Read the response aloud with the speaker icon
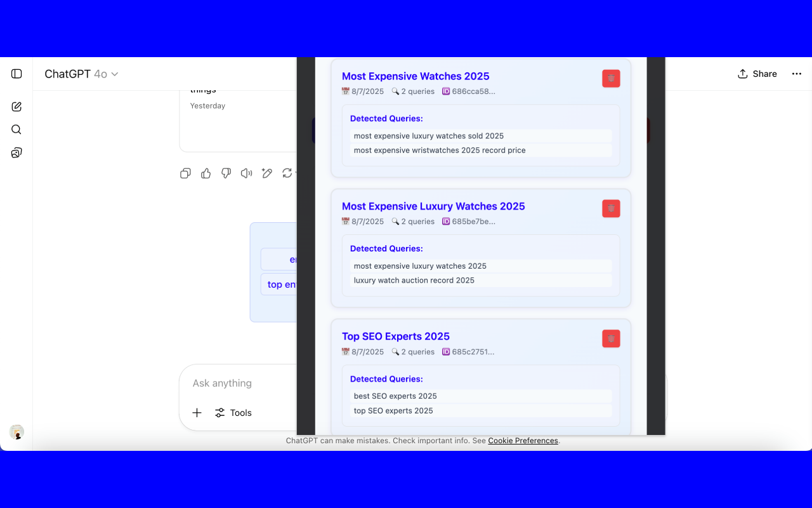The width and height of the screenshot is (812, 508). coord(246,173)
